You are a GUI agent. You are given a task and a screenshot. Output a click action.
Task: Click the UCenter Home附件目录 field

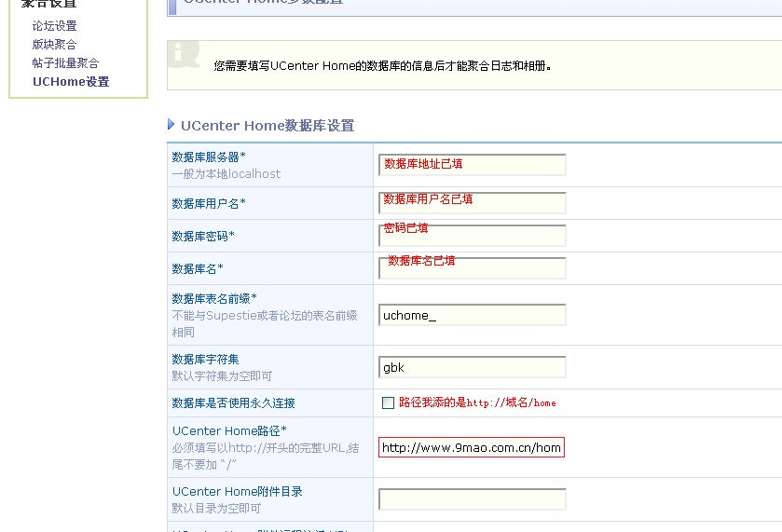coord(473,499)
